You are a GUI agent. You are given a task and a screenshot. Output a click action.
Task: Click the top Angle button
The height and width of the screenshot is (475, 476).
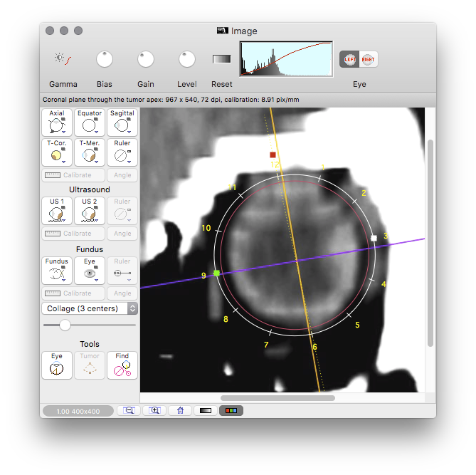[122, 175]
